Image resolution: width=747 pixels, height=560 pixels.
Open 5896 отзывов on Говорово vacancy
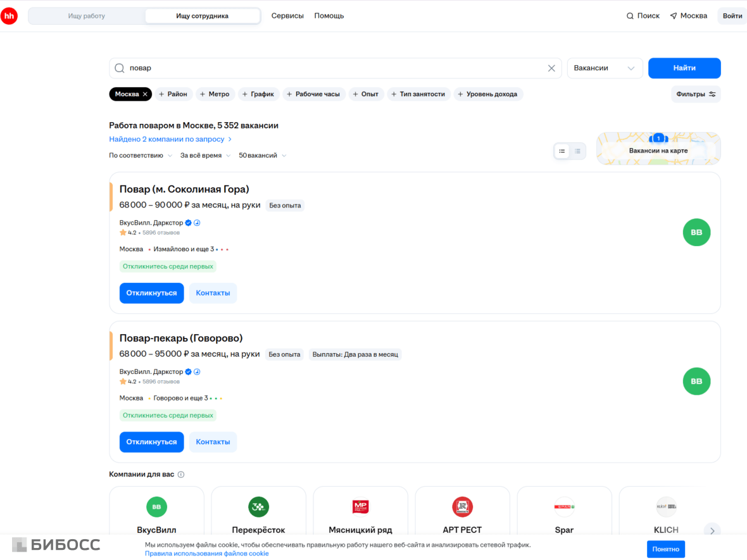coord(161,382)
